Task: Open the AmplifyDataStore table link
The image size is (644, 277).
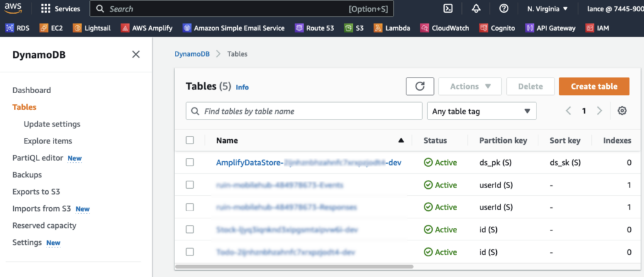Action: pyautogui.click(x=308, y=162)
